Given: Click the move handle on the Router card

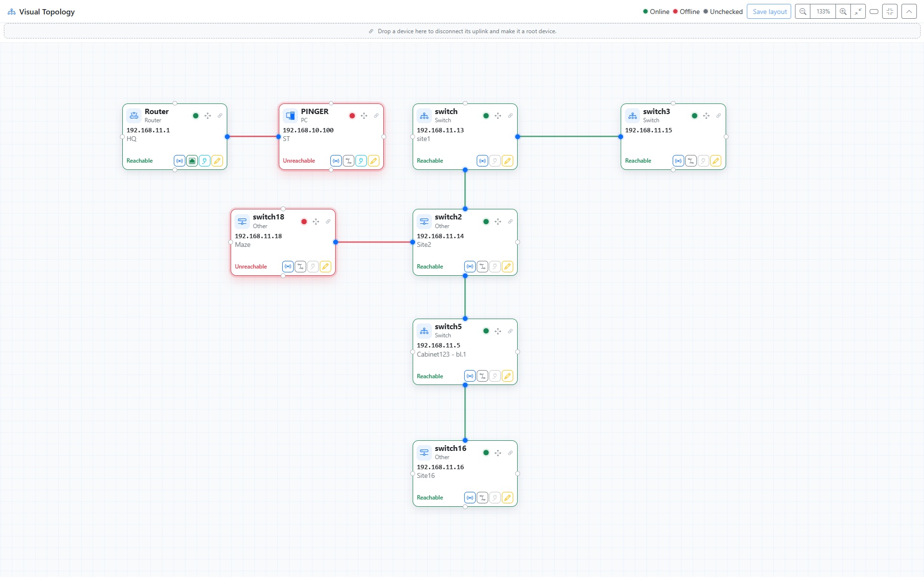Looking at the screenshot, I should pyautogui.click(x=208, y=116).
